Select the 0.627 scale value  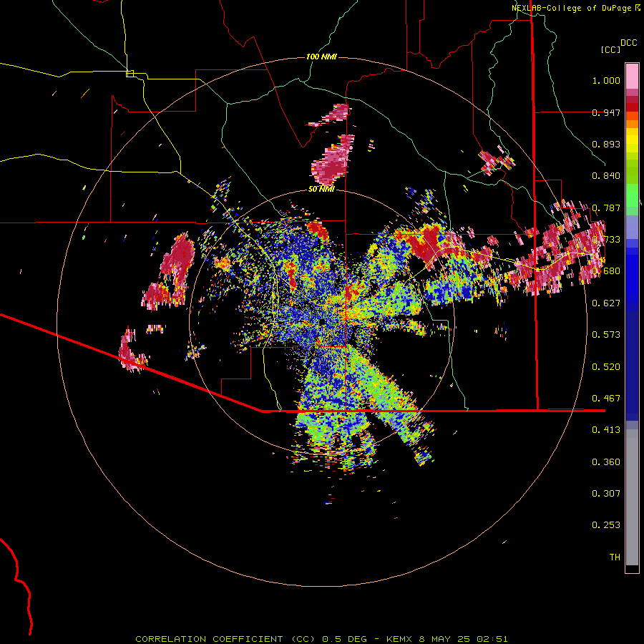point(606,303)
